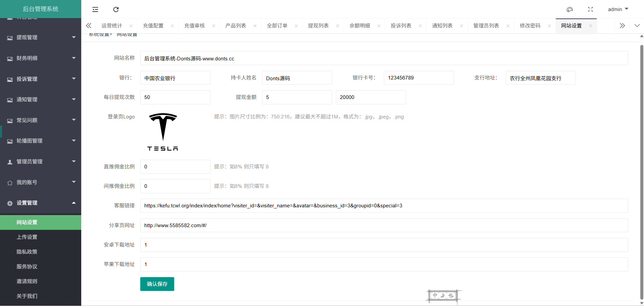Viewport: 644px width, 306px height.
Task: Switch to the 产品列表 tab
Action: (236, 26)
